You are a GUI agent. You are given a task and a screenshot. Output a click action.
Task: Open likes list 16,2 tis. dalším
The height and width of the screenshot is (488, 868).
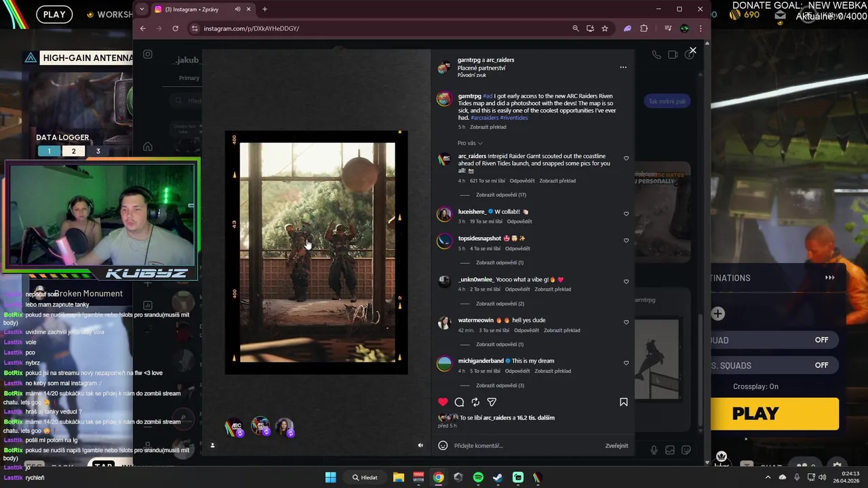(x=534, y=418)
